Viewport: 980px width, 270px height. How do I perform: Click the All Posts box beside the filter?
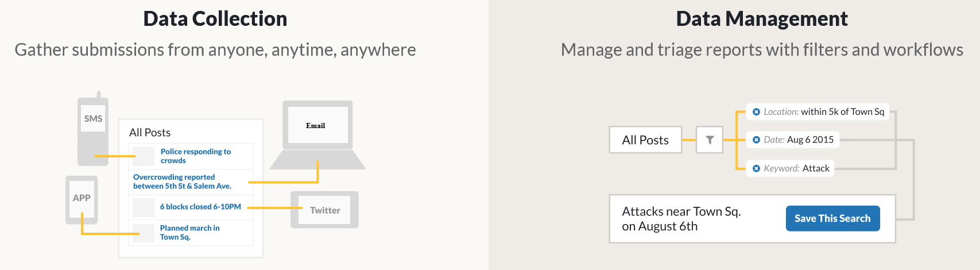click(645, 140)
